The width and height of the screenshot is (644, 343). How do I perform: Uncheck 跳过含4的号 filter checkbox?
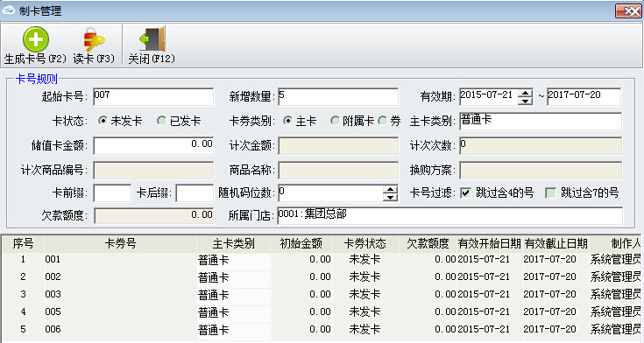point(465,192)
